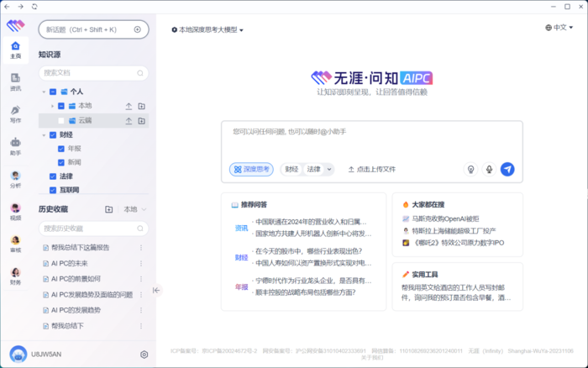Open history item 帮我总结下

pos(67,326)
